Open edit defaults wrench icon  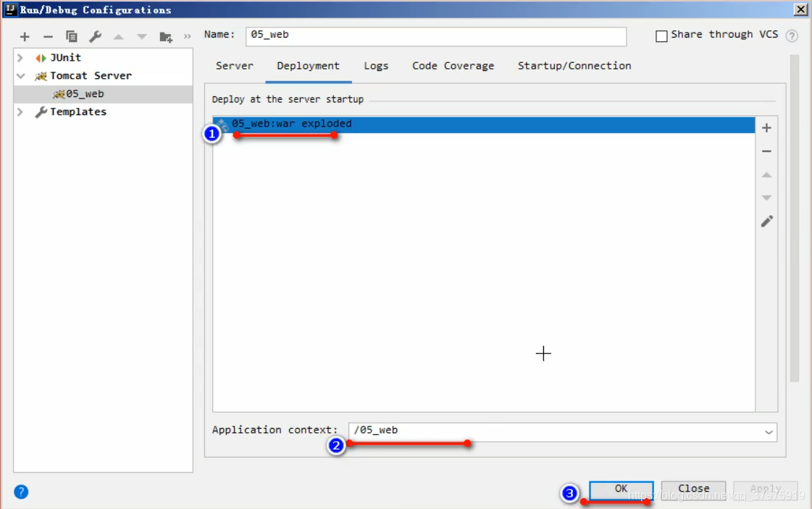[96, 37]
